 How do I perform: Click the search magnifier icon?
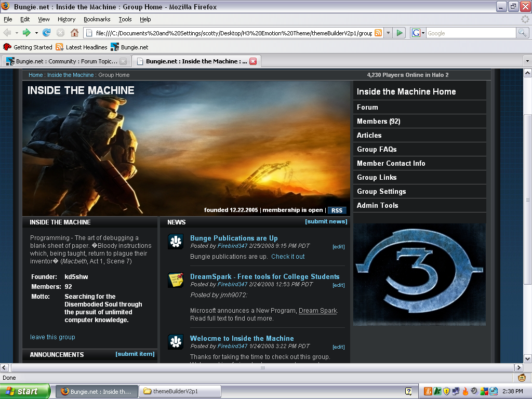(x=522, y=33)
